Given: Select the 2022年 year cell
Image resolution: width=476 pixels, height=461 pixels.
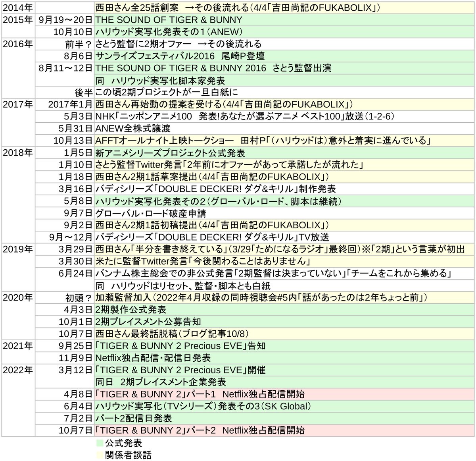Looking at the screenshot, I should click(x=18, y=400).
